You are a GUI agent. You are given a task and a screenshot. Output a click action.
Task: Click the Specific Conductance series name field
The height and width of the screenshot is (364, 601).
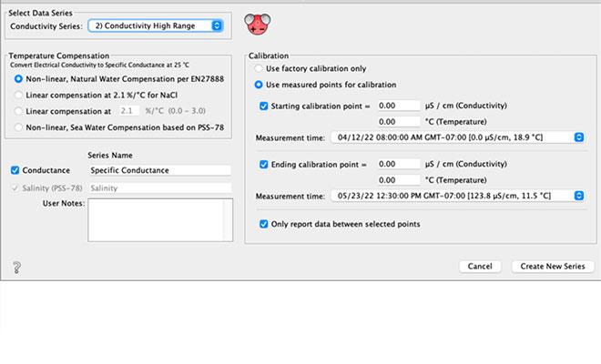coord(159,170)
